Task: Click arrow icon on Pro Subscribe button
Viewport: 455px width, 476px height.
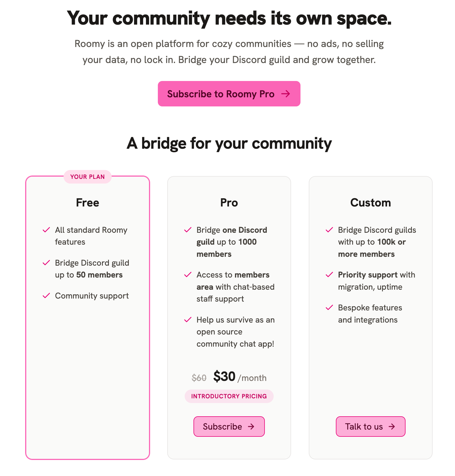Action: [251, 427]
